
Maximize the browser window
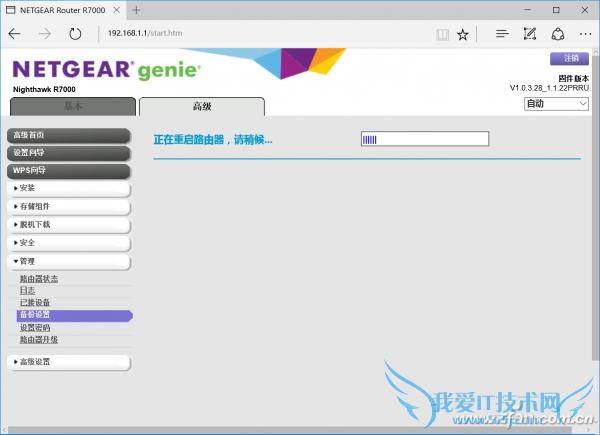point(556,10)
